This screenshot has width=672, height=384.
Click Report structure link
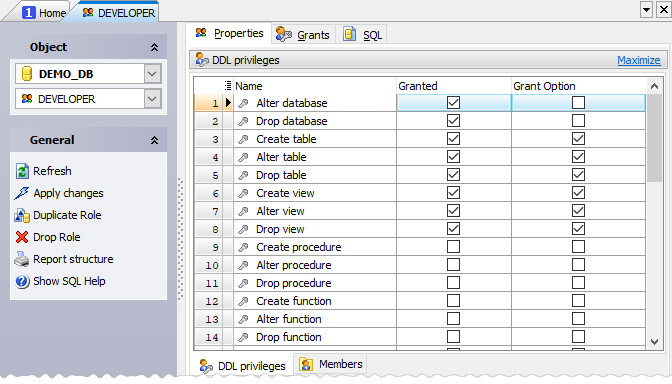[73, 259]
